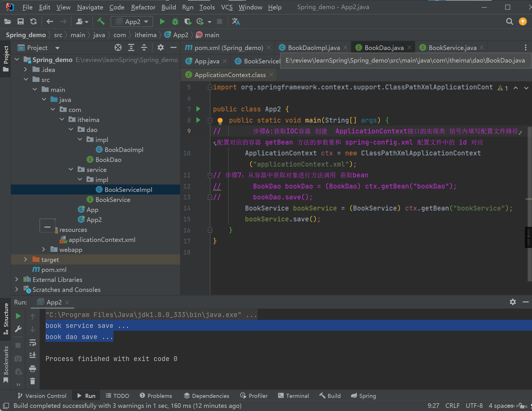Clear console with trash icon

tap(33, 381)
